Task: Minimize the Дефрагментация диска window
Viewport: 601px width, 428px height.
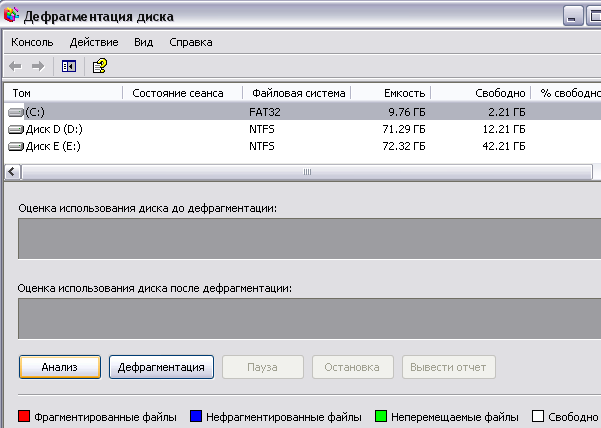Action: (572, 16)
